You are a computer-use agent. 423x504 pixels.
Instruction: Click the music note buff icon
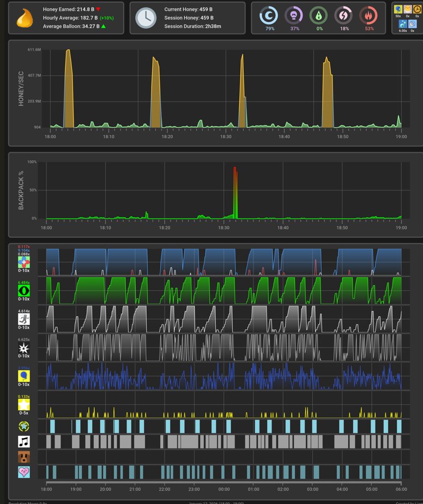coord(24,442)
